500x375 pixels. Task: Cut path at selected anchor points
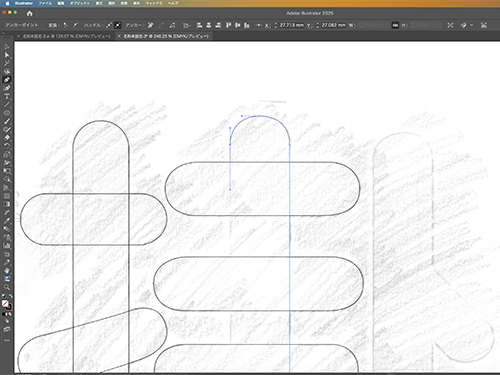point(172,25)
